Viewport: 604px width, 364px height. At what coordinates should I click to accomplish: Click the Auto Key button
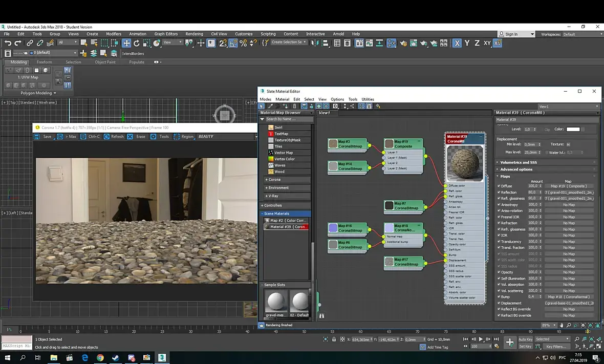[525, 339]
